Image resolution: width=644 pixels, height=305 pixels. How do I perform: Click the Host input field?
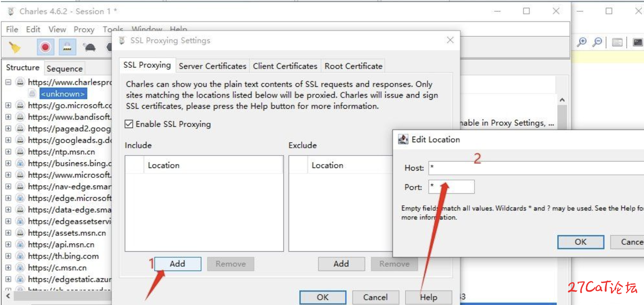pos(536,168)
